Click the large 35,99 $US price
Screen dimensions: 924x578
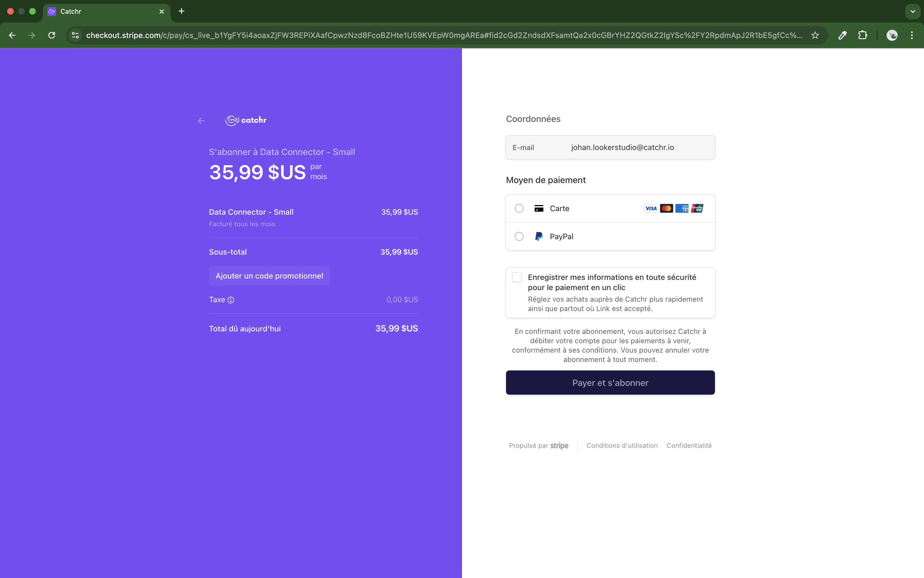click(x=257, y=172)
